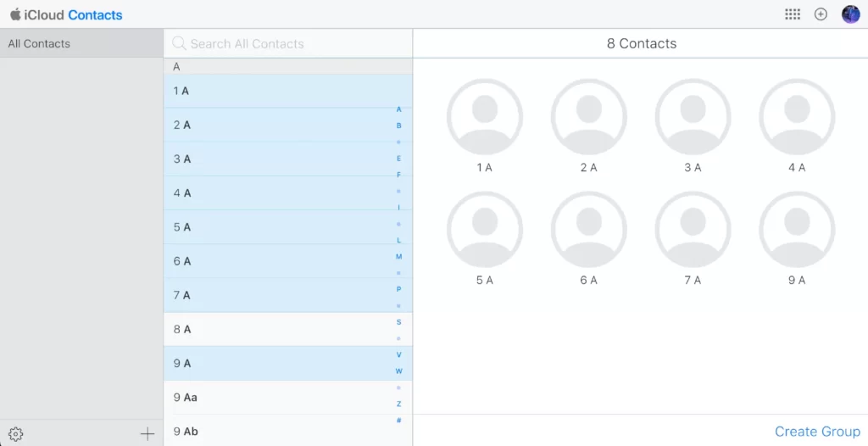
Task: Click 9 A avatar thumbnail
Action: click(797, 230)
